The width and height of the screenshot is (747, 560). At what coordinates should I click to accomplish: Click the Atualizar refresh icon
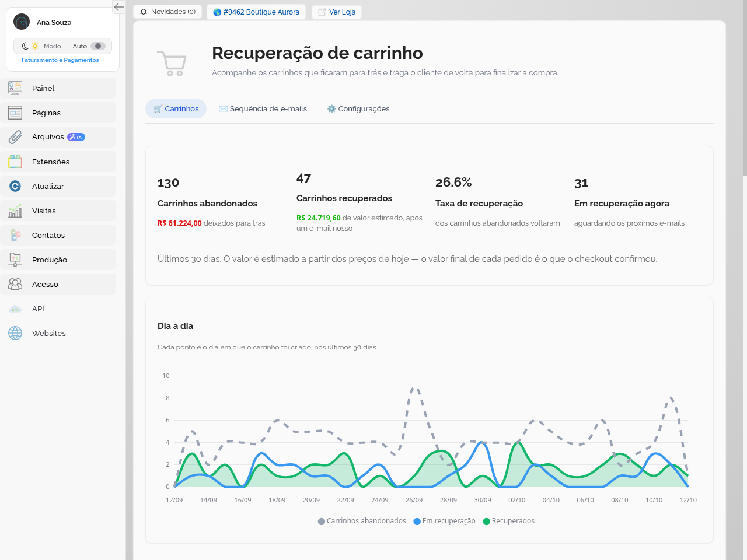pyautogui.click(x=15, y=186)
